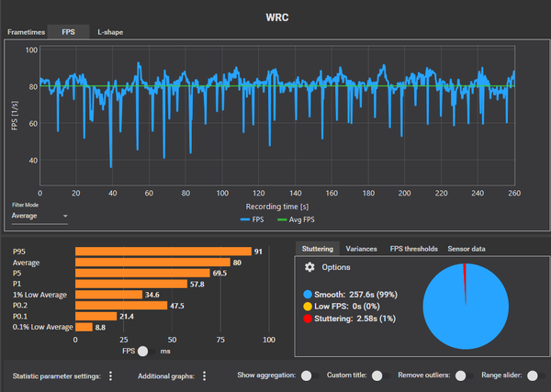
Task: Click the 'FPS [1/s]' axis label
Action: (15, 116)
